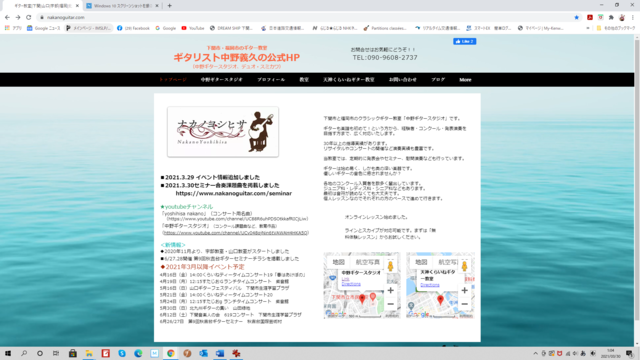Zoom in on the right map
Screen dimensions: 640x360
[x=464, y=290]
